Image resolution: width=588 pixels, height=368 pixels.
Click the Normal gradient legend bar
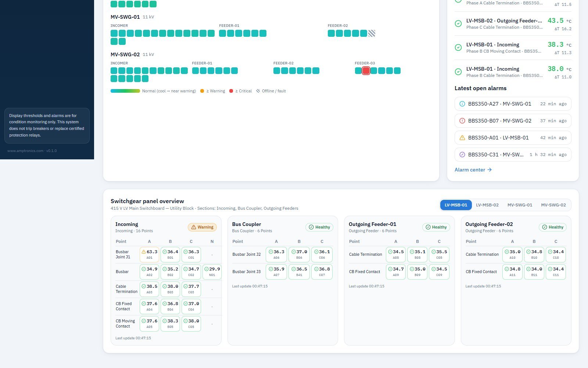(x=125, y=91)
